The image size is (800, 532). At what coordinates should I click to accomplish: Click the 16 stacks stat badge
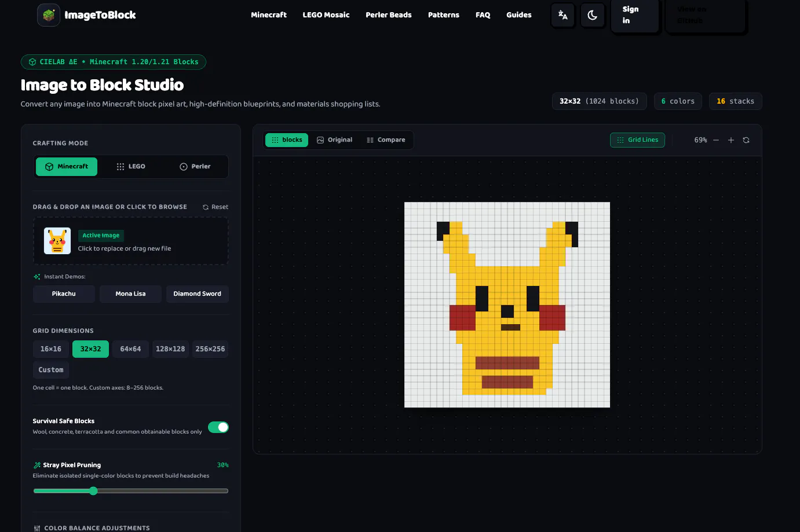point(736,101)
